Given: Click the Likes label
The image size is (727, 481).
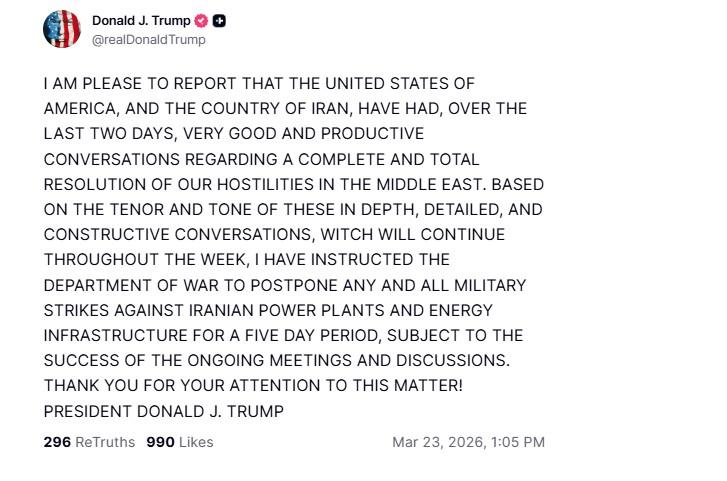Looking at the screenshot, I should pos(196,442).
